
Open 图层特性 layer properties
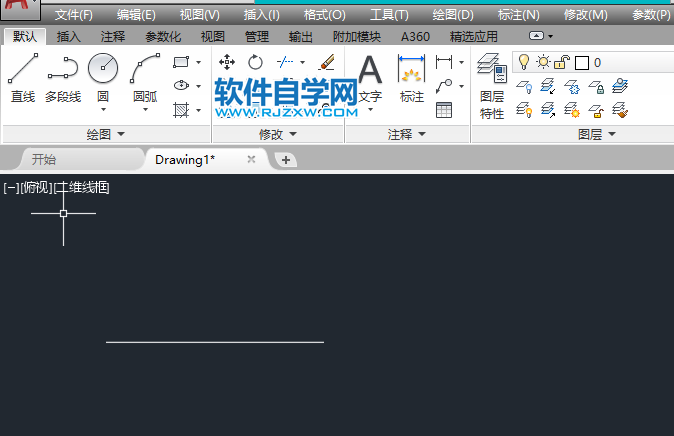click(x=492, y=86)
